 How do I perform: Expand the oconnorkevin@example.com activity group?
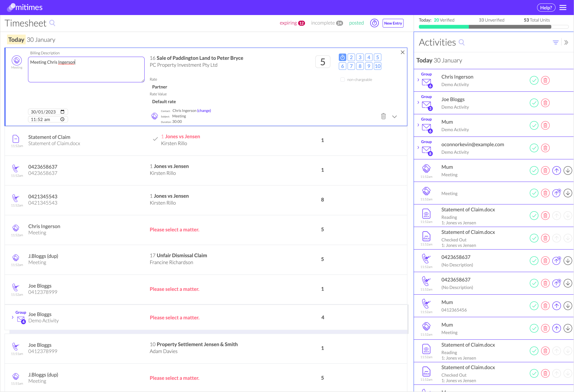click(x=418, y=147)
